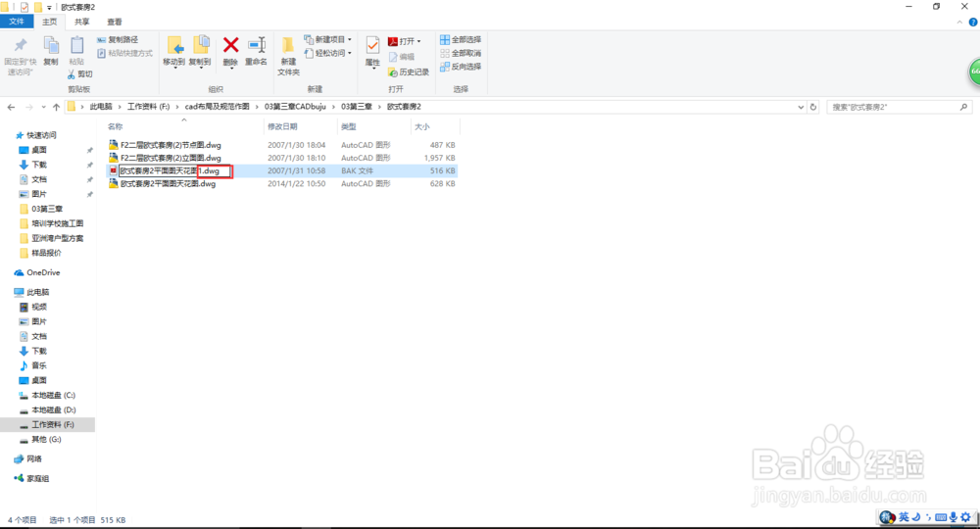The height and width of the screenshot is (529, 980).
Task: Sort by Date modified column
Action: [x=282, y=126]
